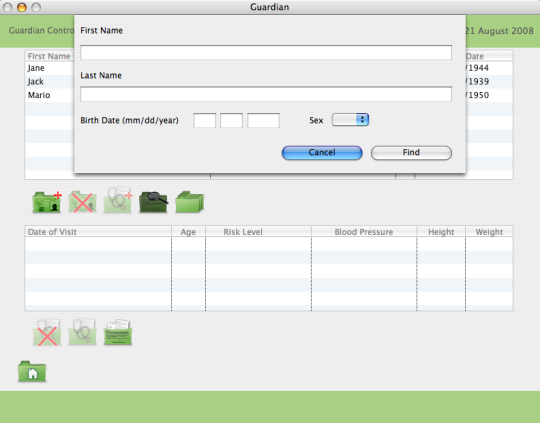
Task: Click the Weight column header
Action: (x=489, y=232)
